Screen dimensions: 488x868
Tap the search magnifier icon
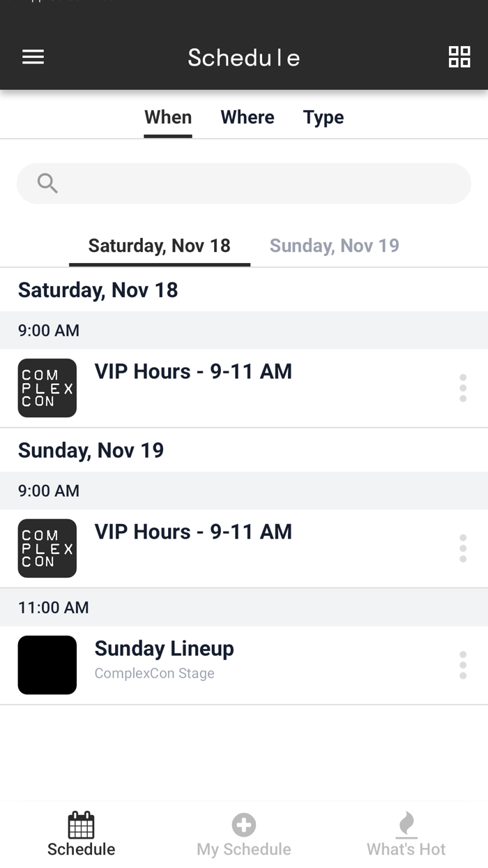47,183
